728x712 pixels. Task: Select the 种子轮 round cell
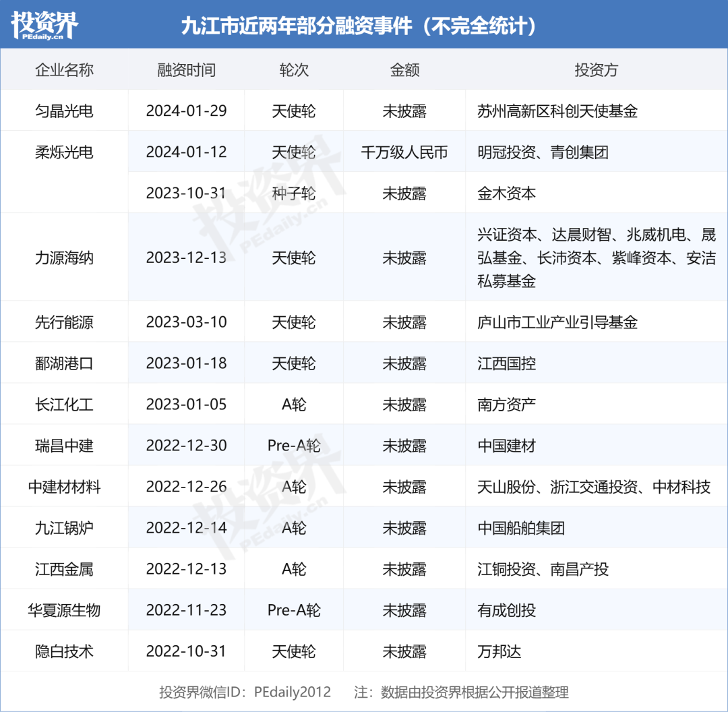coord(294,194)
